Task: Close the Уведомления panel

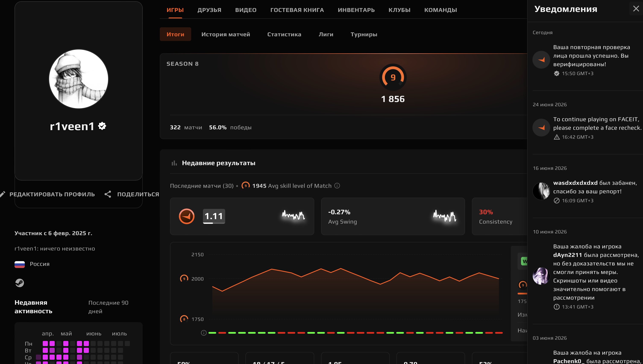Action: 636,9
